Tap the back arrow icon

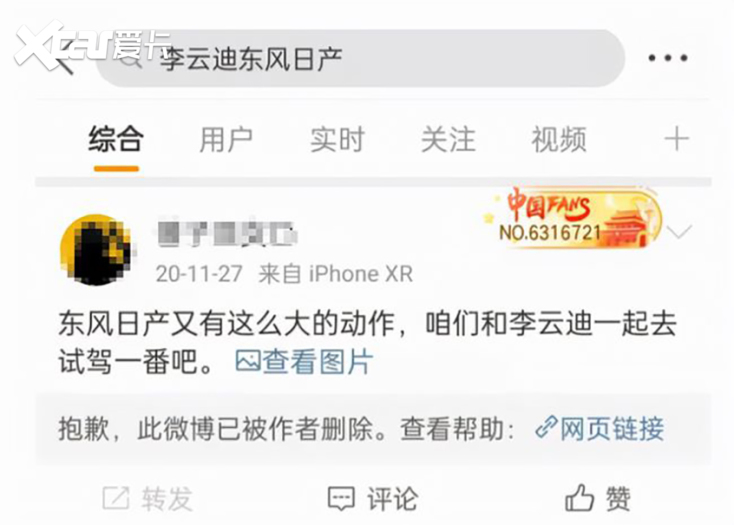[65, 58]
